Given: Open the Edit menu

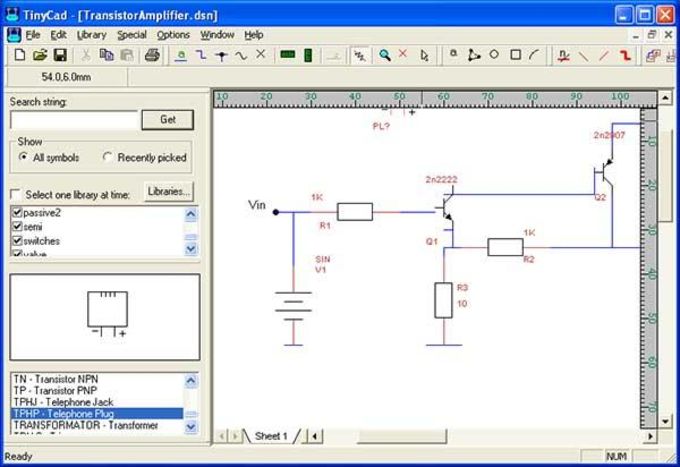Looking at the screenshot, I should 58,35.
